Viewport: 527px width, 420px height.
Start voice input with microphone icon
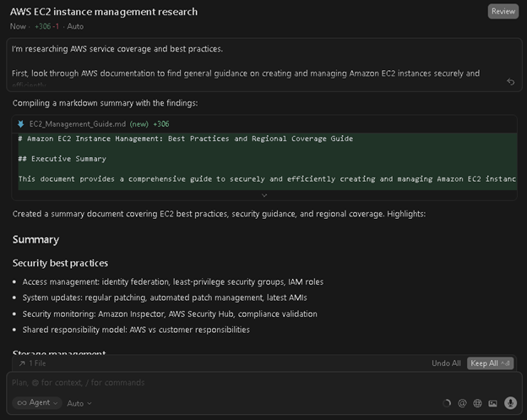click(x=510, y=403)
